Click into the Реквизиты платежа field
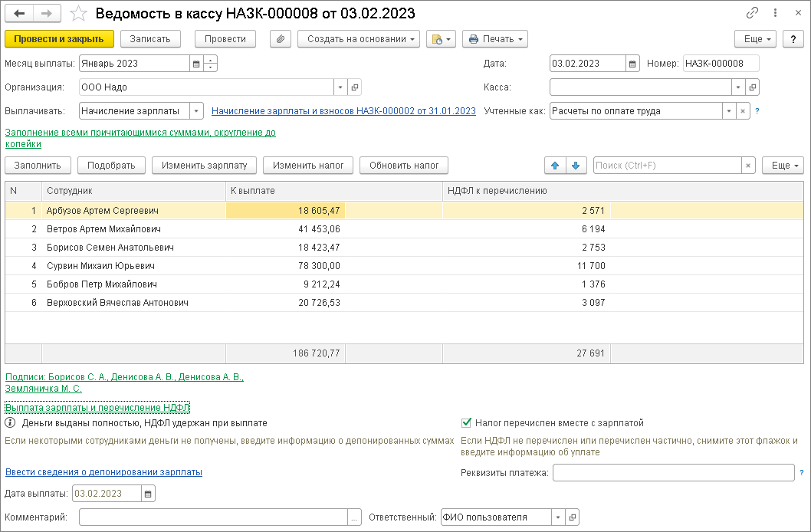Image resolution: width=811 pixels, height=532 pixels. tap(672, 473)
